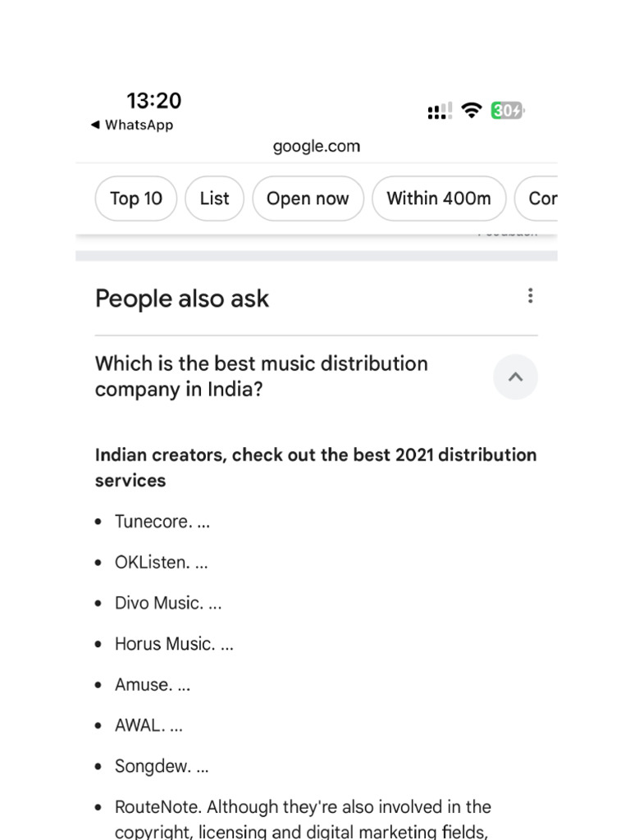630x840 pixels.
Task: Tap the Songdew list entry
Action: tap(162, 766)
